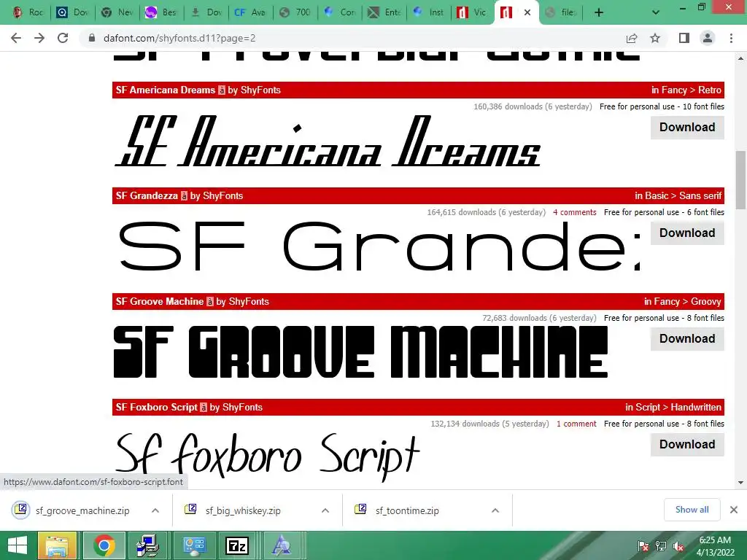Switch to the 'file' tab

pos(561,12)
